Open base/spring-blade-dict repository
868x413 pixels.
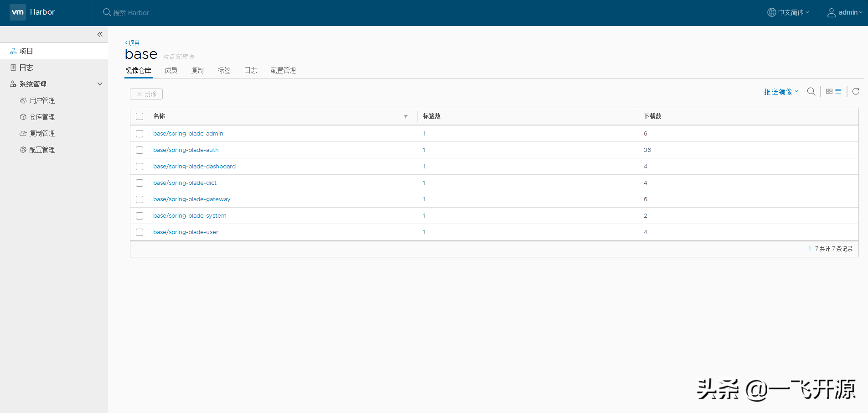tap(185, 183)
